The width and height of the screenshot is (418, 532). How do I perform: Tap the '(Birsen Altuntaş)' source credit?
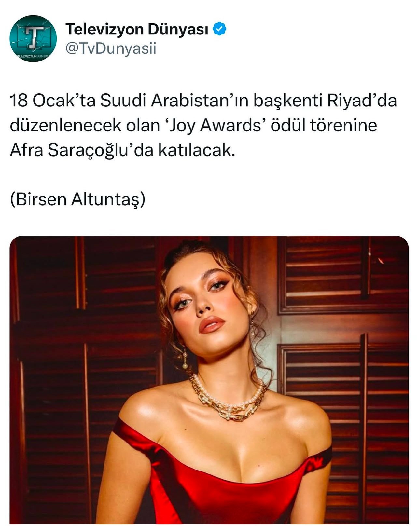pos(77,199)
